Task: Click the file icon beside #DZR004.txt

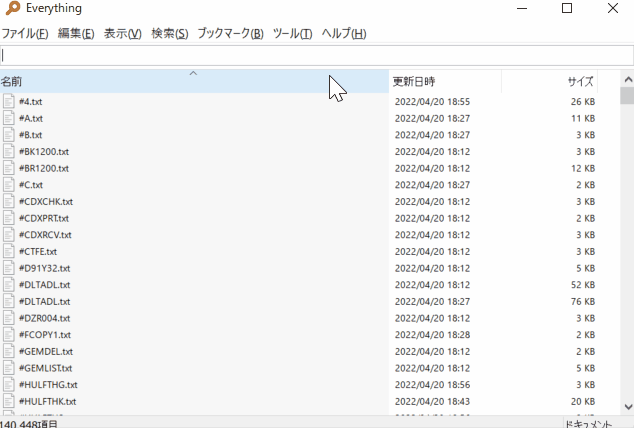Action: [x=8, y=318]
